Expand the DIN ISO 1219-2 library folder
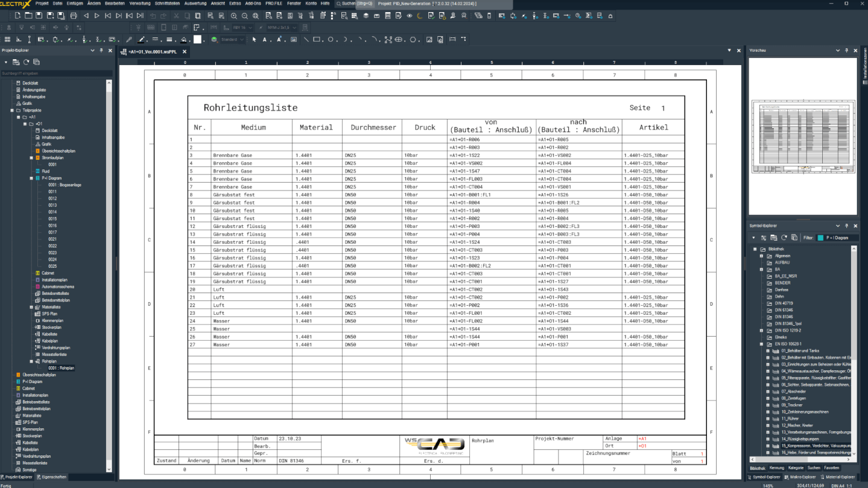 point(761,331)
